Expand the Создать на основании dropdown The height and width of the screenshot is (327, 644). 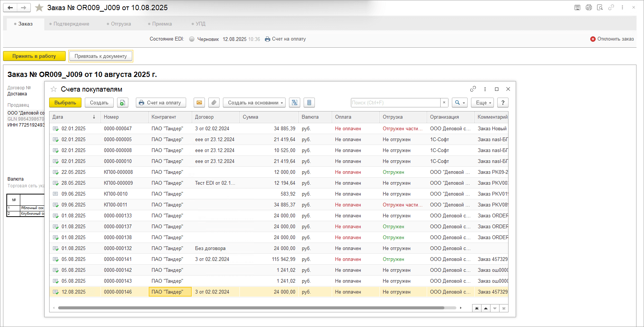254,102
